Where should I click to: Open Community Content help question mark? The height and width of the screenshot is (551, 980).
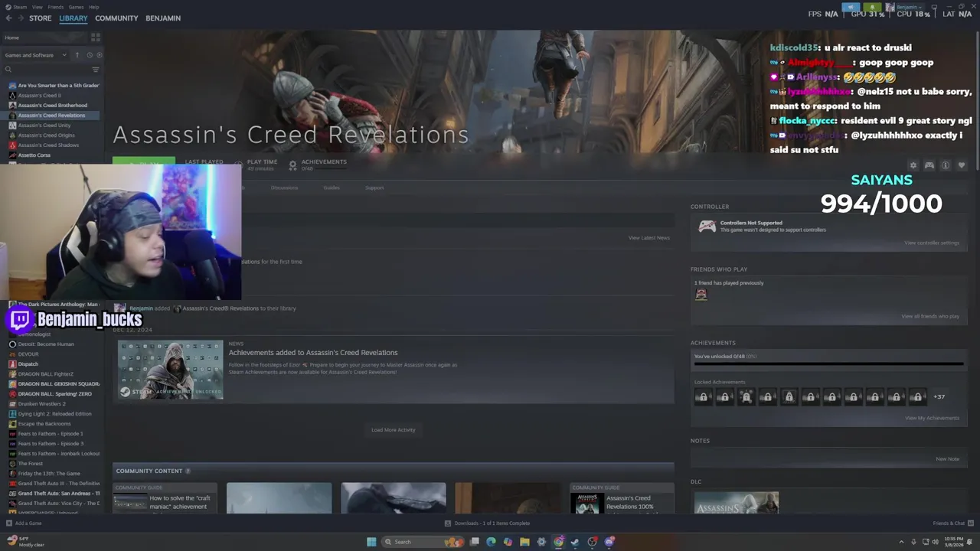[x=188, y=471]
